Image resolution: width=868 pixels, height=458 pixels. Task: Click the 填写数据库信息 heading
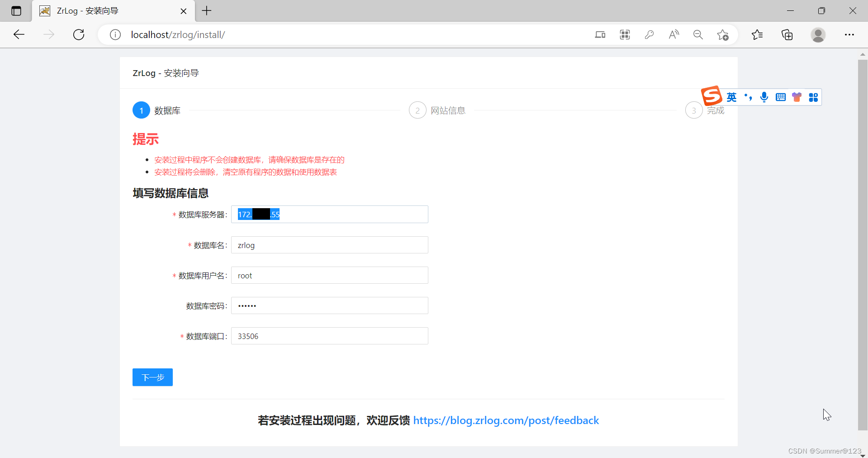point(171,193)
